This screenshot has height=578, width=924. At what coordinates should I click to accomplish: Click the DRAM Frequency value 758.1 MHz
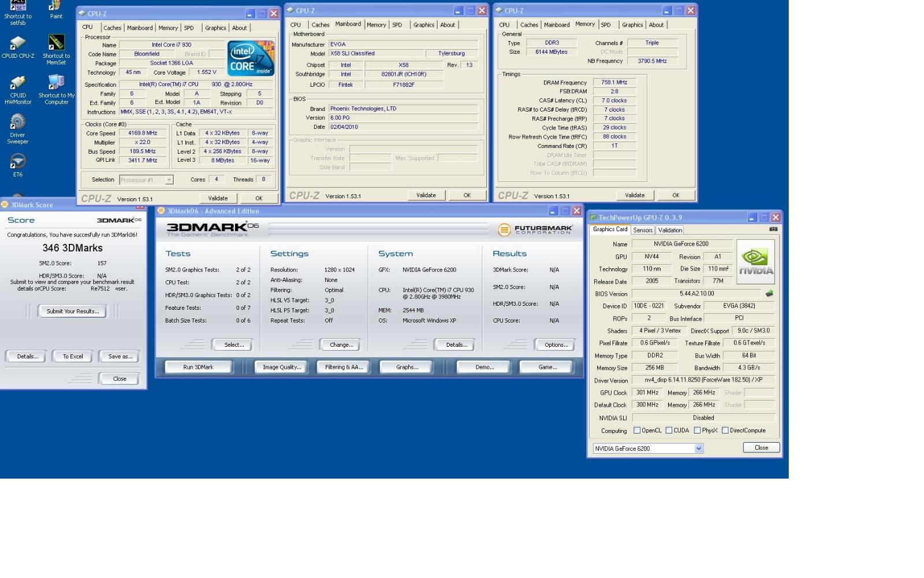point(614,83)
